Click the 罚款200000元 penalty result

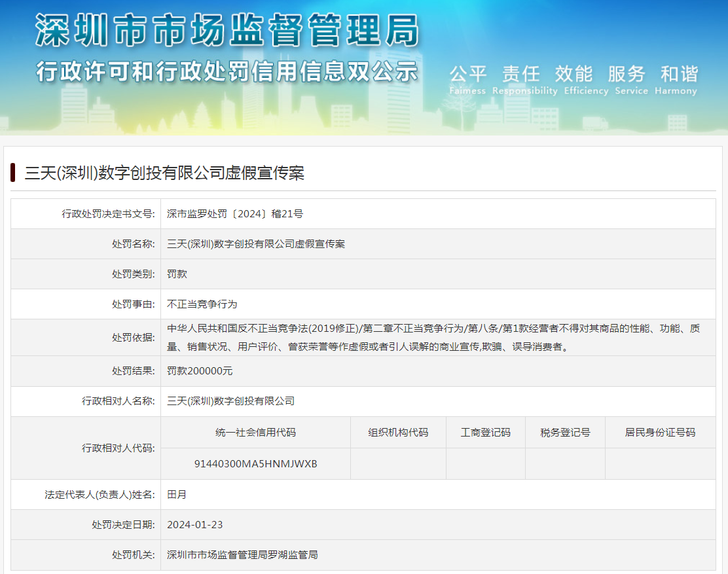click(200, 370)
